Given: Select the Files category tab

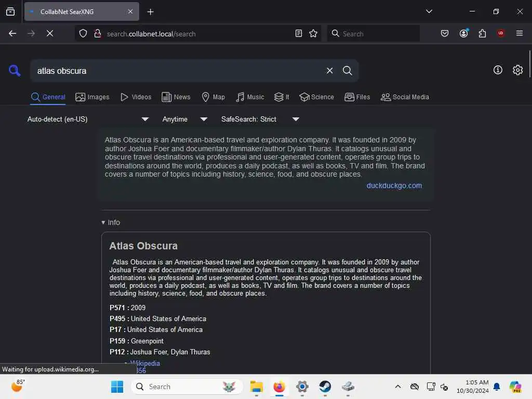Looking at the screenshot, I should (x=357, y=97).
